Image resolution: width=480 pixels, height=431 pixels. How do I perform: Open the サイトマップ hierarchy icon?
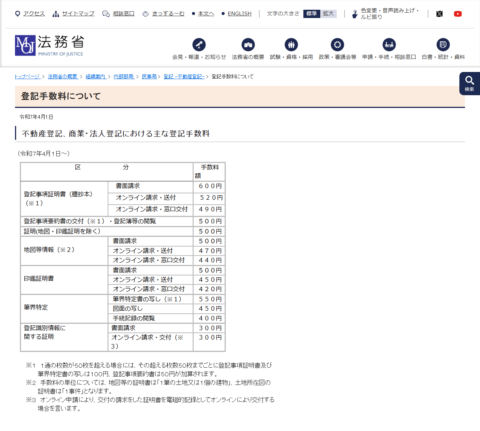click(56, 14)
